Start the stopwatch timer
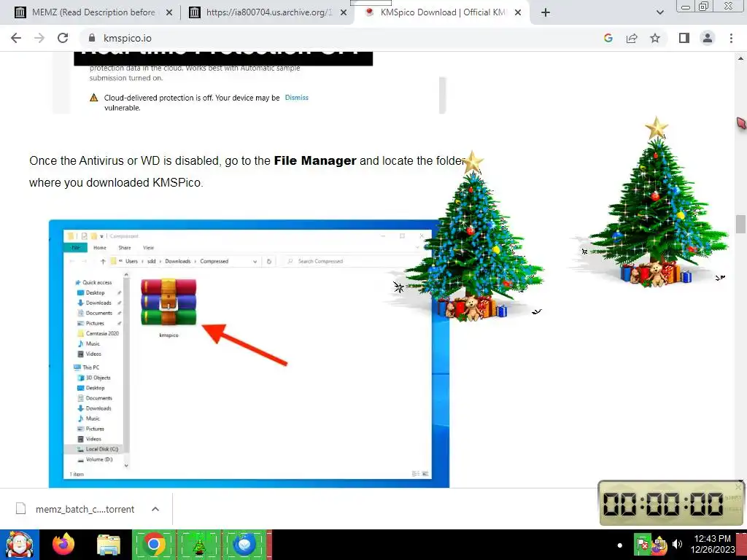This screenshot has height=560, width=747. point(732,497)
